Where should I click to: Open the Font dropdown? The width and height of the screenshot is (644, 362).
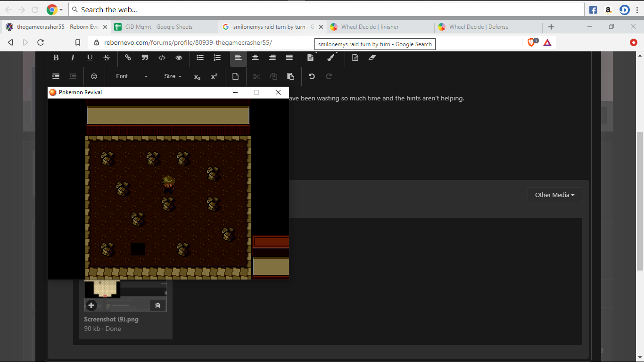(x=132, y=76)
